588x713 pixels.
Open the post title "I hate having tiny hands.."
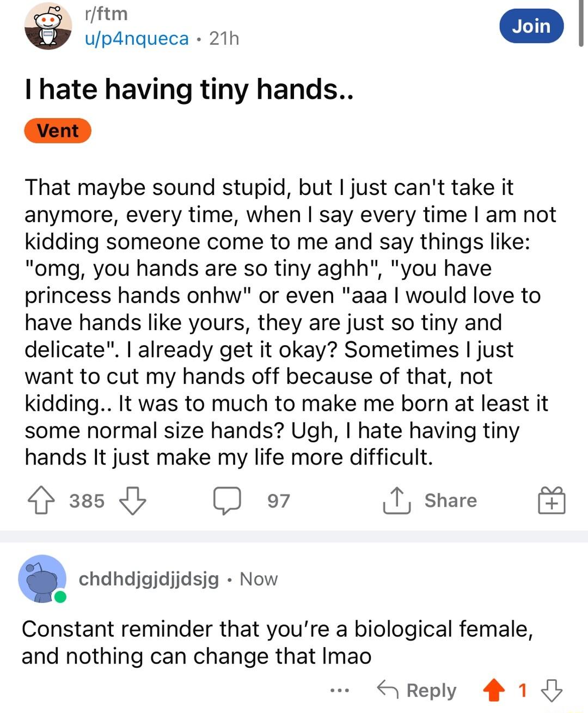click(x=189, y=89)
